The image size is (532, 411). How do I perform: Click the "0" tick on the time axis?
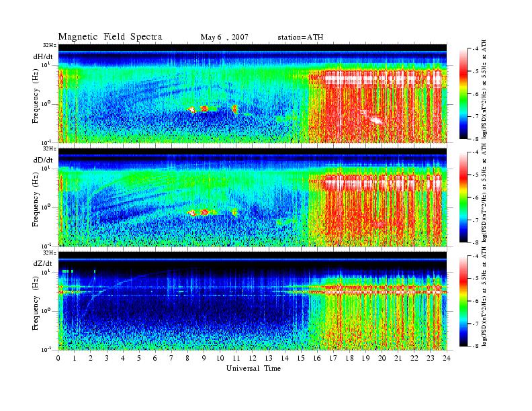pyautogui.click(x=58, y=359)
